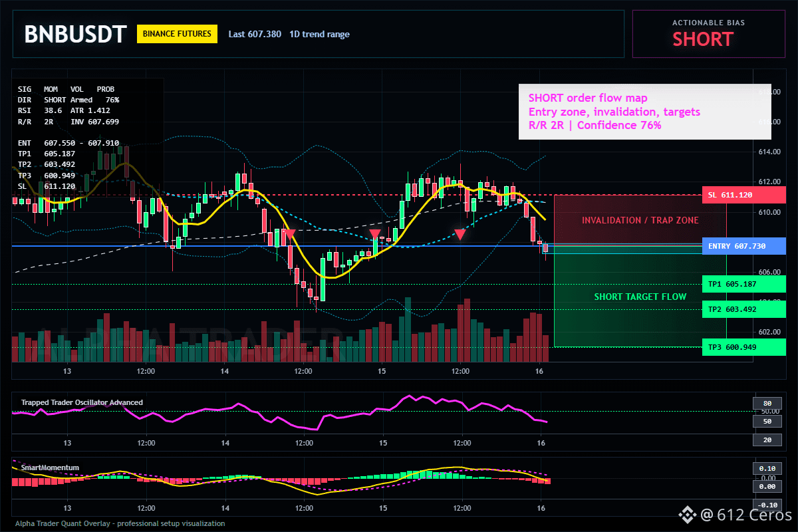The width and height of the screenshot is (798, 532).
Task: Click the SmartMomentum -0.10 level tag
Action: point(767,505)
